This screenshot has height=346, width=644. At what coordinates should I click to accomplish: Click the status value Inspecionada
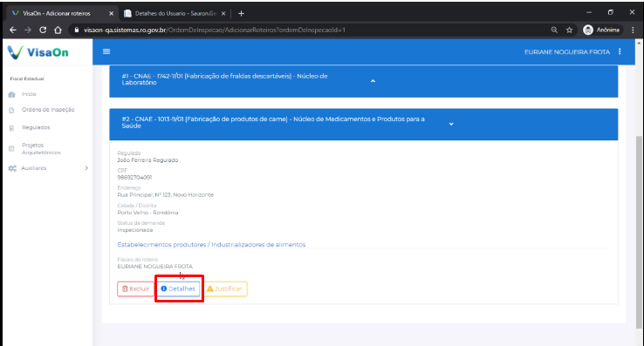tap(135, 230)
